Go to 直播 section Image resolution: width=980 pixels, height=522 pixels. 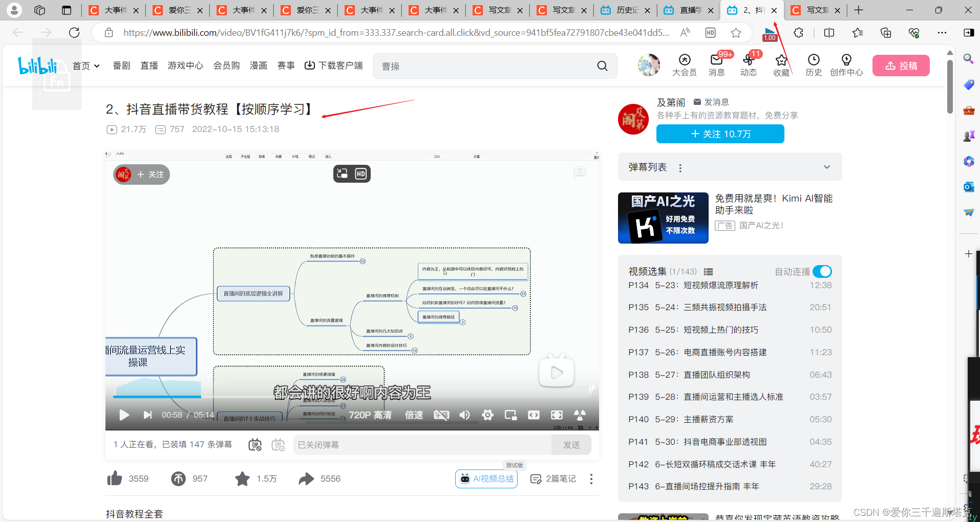[149, 66]
